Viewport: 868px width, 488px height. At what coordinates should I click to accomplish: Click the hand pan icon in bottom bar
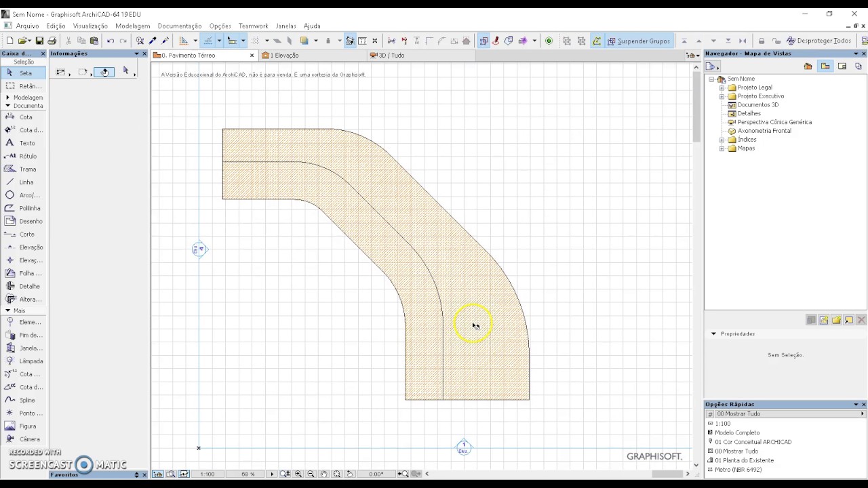pyautogui.click(x=324, y=474)
